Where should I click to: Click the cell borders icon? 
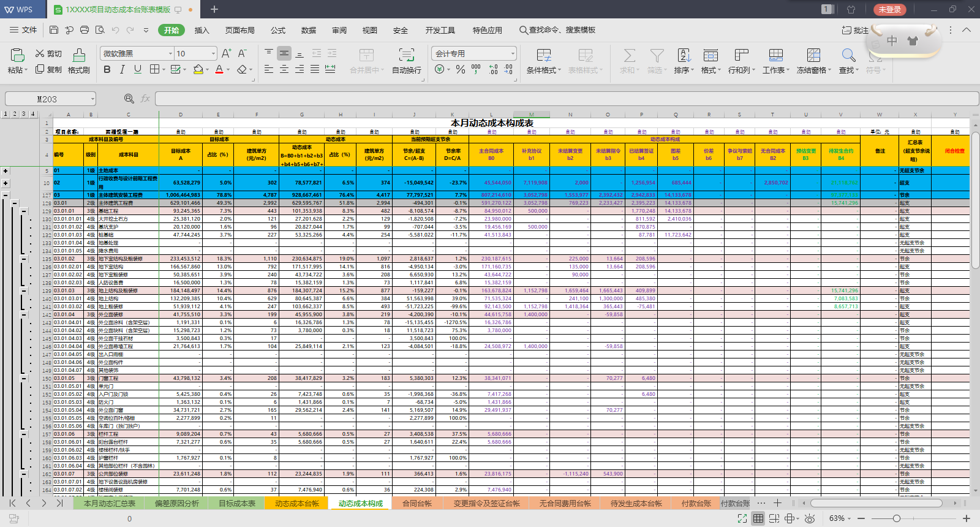[x=154, y=69]
